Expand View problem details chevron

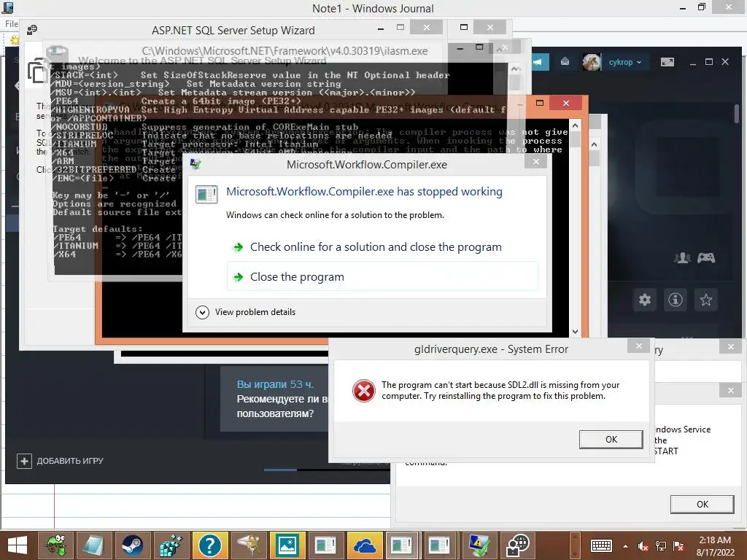coord(203,312)
